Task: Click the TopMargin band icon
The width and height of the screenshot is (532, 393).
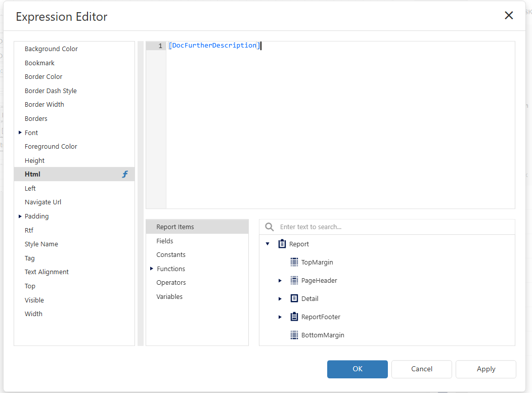Action: [294, 262]
